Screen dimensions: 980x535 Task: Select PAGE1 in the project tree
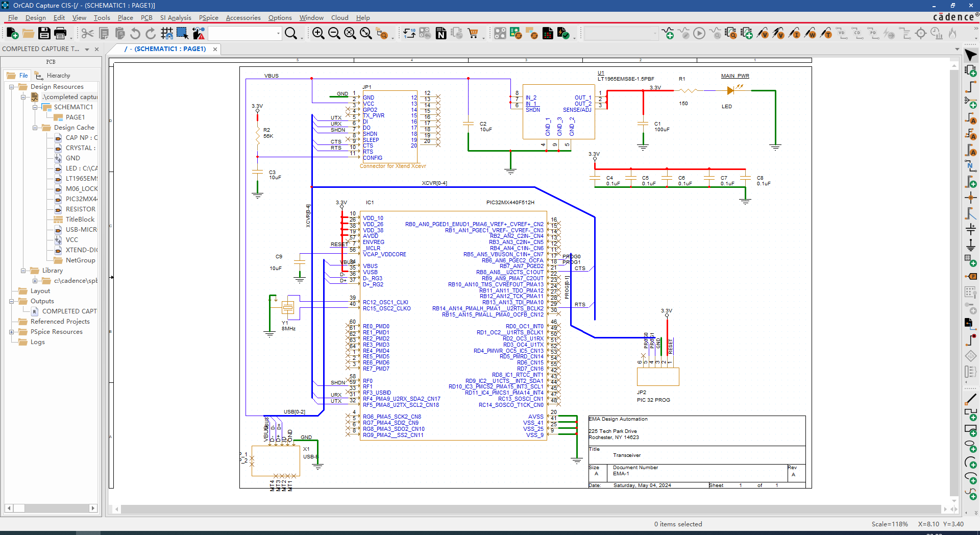[x=75, y=117]
